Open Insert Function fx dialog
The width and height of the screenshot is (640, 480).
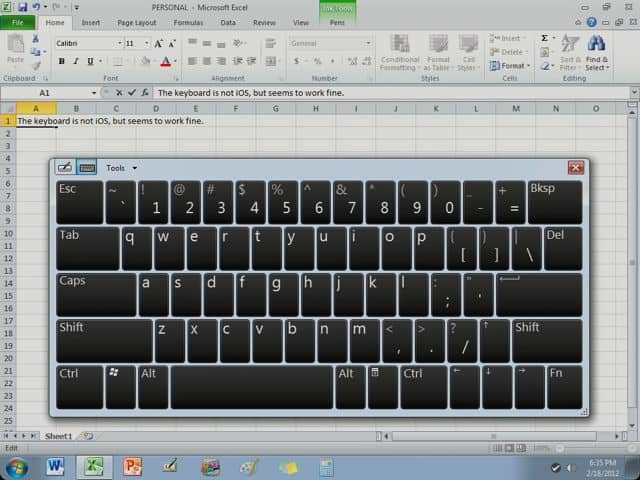pyautogui.click(x=144, y=93)
